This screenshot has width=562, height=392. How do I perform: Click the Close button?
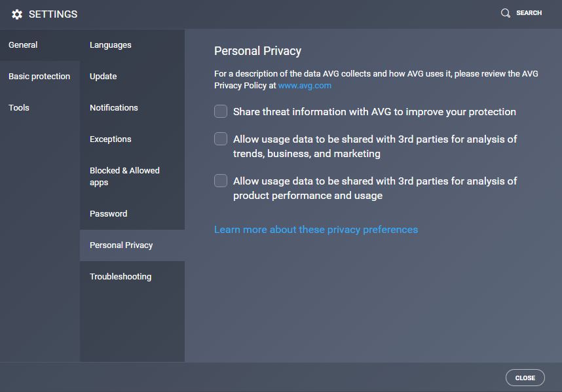(525, 378)
